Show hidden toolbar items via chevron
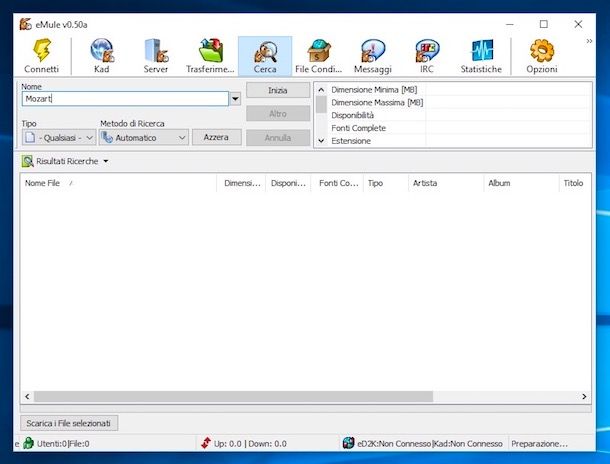 pyautogui.click(x=589, y=41)
